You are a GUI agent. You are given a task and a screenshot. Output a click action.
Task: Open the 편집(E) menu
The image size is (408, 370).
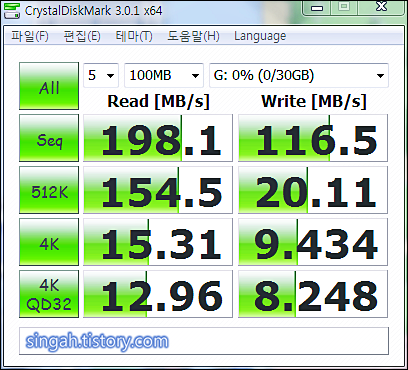[x=82, y=36]
